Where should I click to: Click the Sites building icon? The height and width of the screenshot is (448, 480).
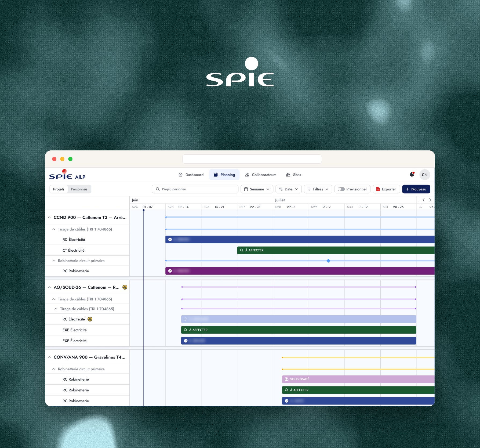click(288, 175)
